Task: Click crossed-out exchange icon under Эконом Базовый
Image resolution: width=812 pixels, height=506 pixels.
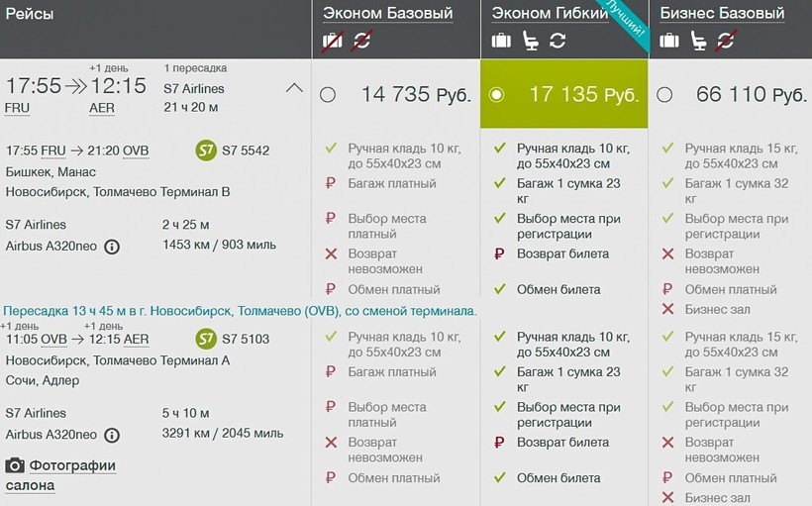Action: 361,42
